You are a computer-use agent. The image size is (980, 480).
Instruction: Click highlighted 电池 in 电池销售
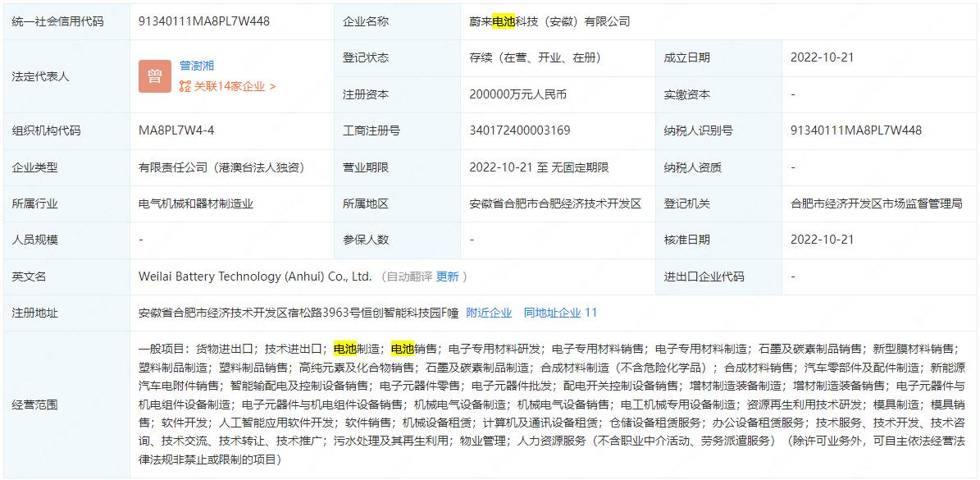403,349
